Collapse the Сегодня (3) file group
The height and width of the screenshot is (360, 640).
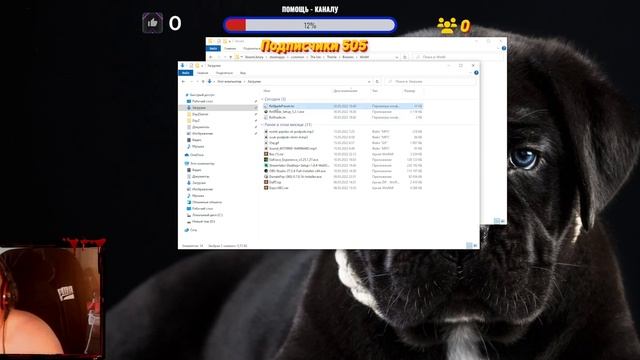[x=262, y=99]
